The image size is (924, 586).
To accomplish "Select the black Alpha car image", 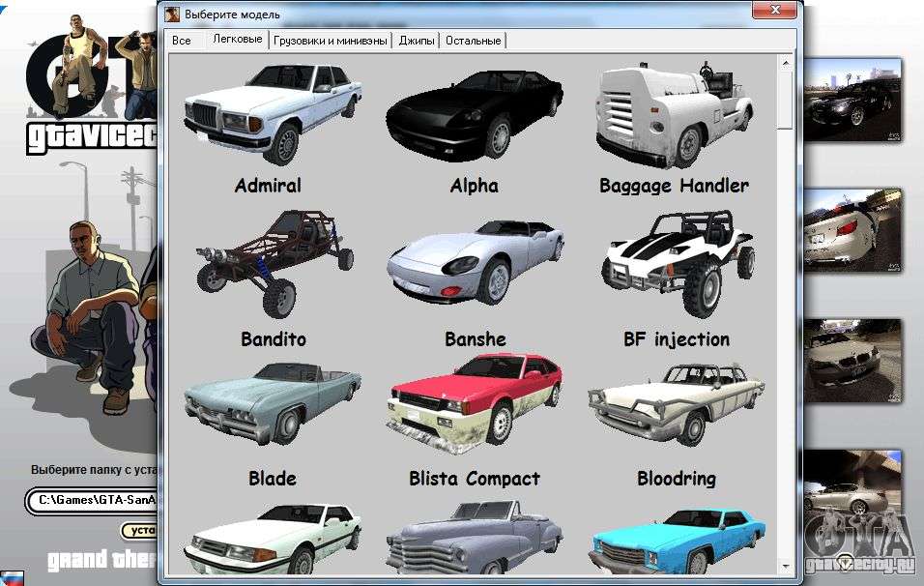I will 475,114.
